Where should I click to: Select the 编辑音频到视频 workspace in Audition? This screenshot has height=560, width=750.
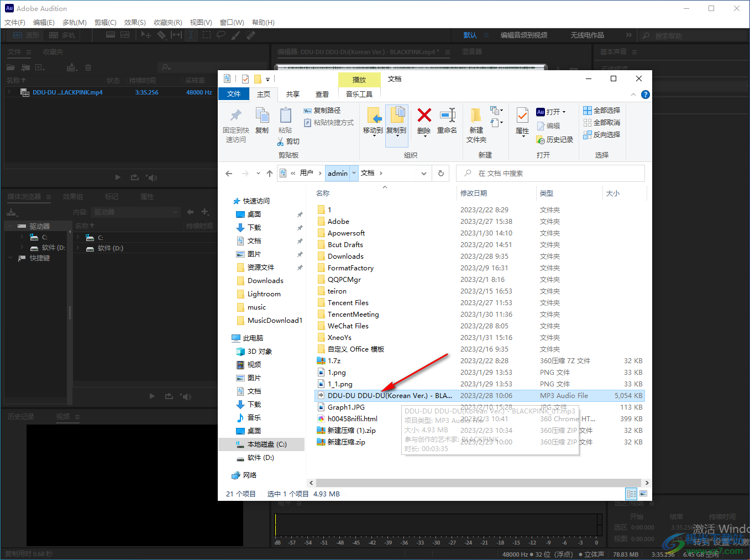click(524, 35)
